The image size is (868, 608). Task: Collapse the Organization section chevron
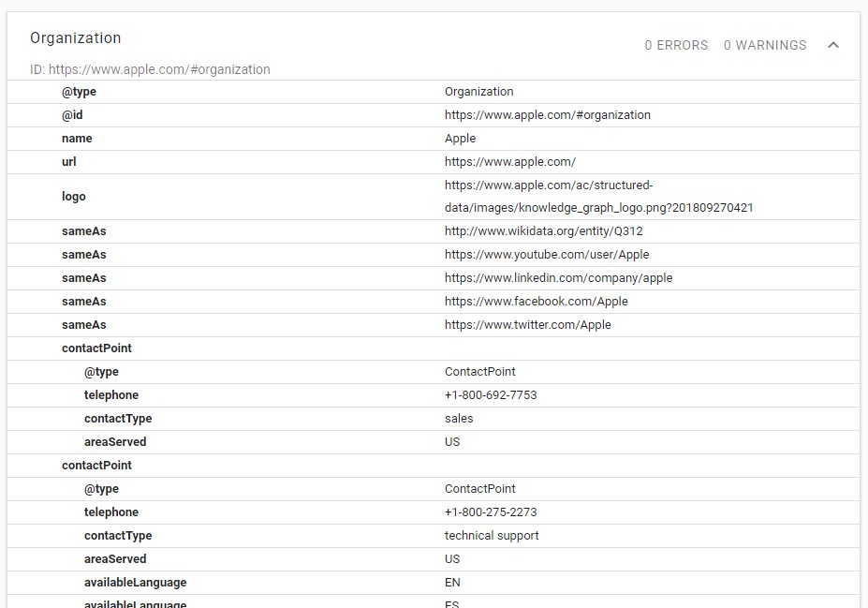pos(833,45)
